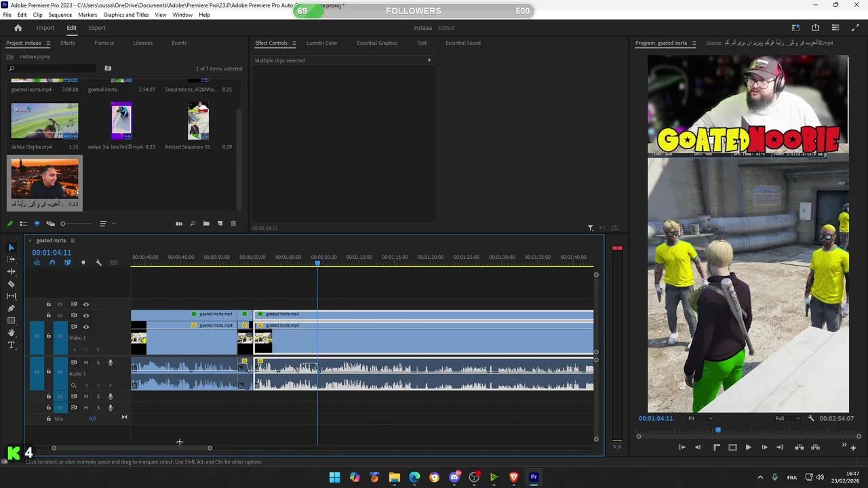The height and width of the screenshot is (488, 868).
Task: Select the Selection tool arrow
Action: pyautogui.click(x=11, y=247)
